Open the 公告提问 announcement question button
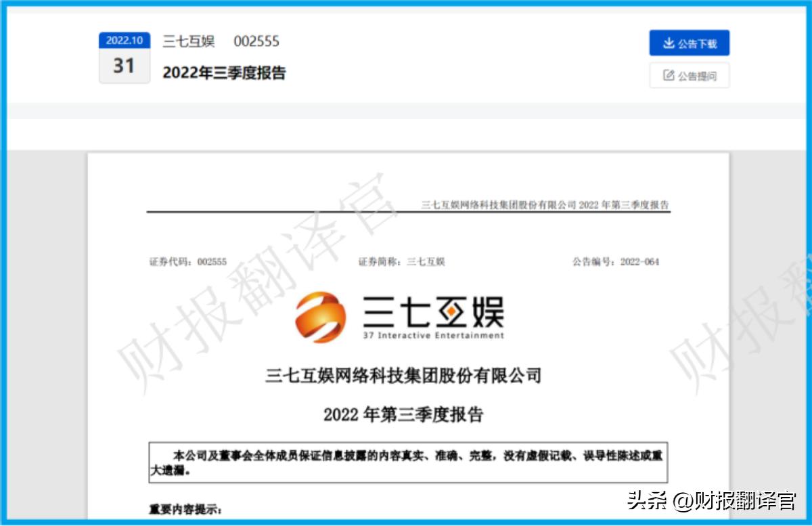 click(691, 75)
